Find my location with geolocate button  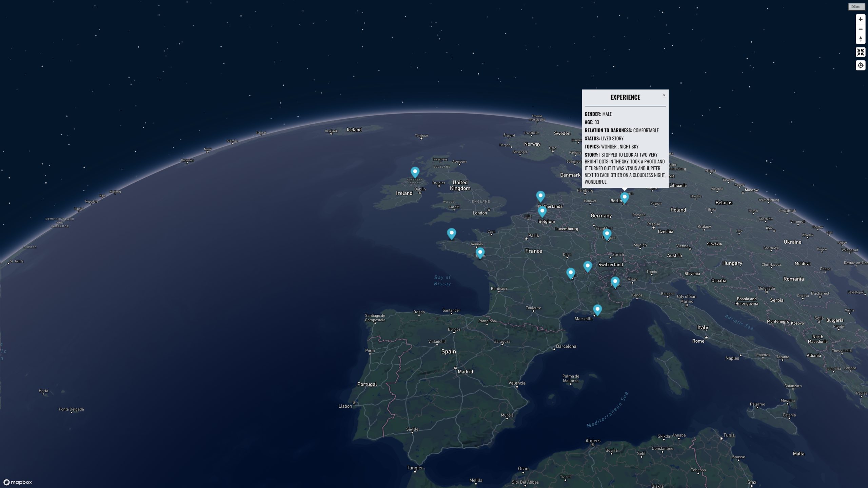[x=860, y=65]
